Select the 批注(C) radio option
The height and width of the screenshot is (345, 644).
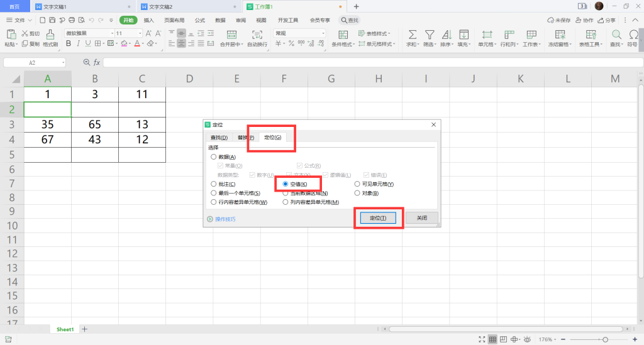click(214, 183)
